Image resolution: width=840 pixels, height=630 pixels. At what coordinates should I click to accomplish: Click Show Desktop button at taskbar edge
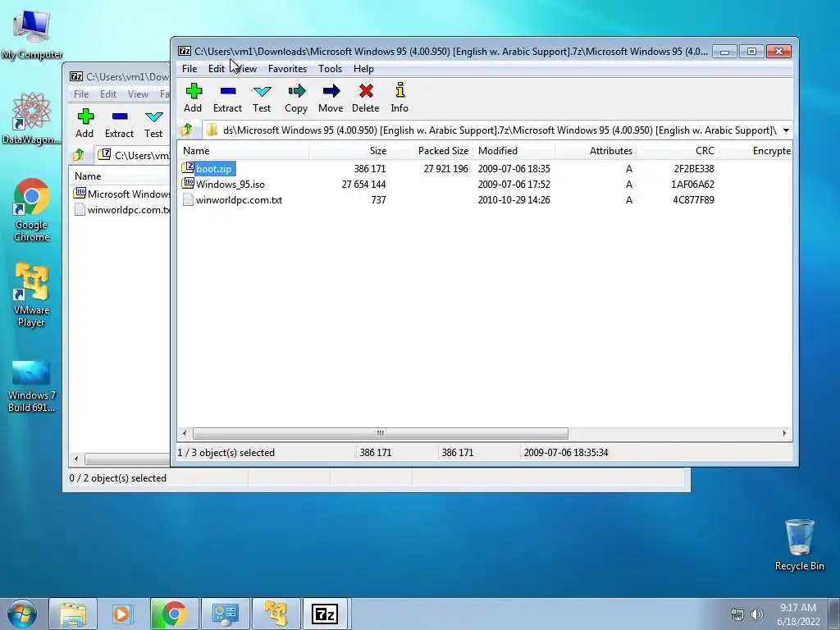[833, 614]
